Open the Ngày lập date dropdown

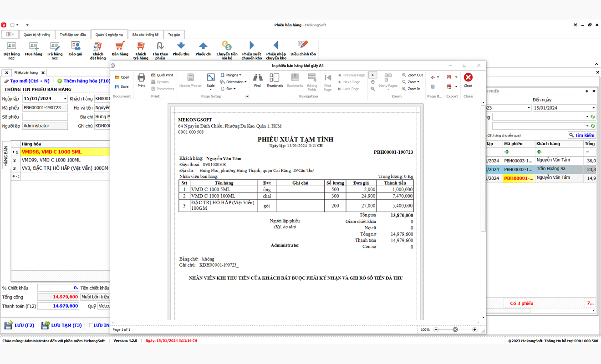click(65, 99)
